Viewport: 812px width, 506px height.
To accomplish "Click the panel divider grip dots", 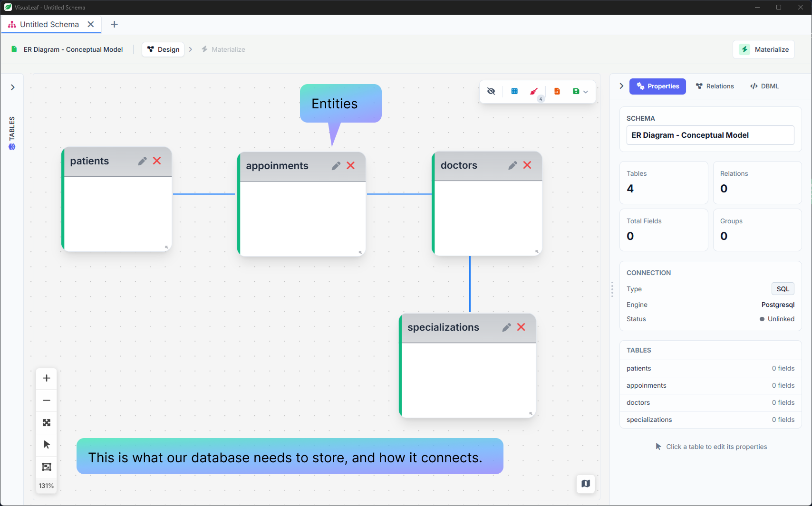I will 612,289.
